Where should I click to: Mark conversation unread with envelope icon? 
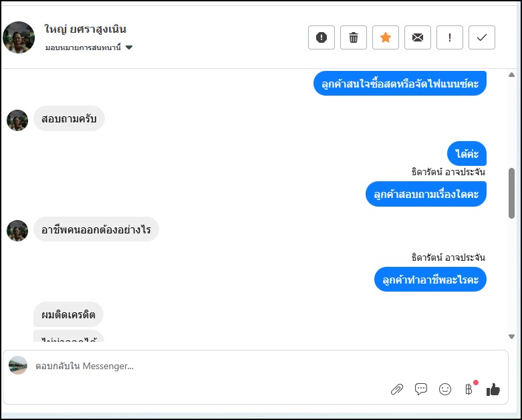pyautogui.click(x=418, y=37)
